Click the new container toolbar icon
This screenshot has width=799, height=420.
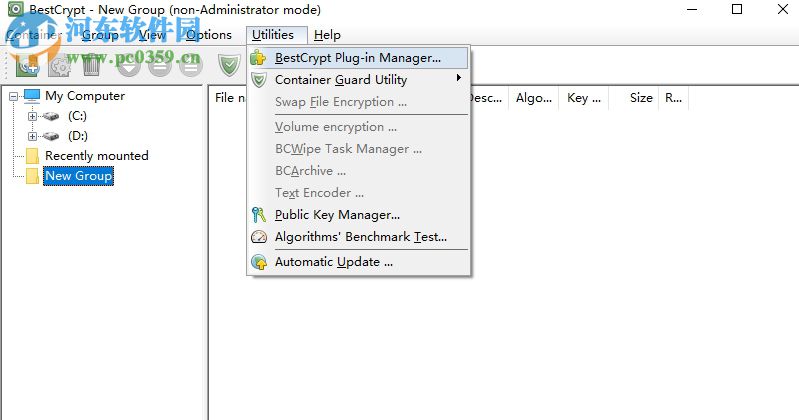[x=28, y=67]
